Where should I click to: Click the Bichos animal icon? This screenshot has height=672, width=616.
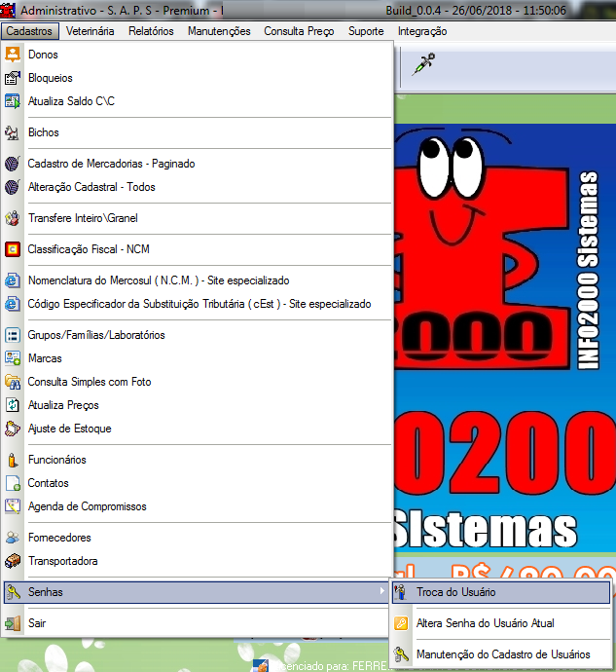point(13,132)
